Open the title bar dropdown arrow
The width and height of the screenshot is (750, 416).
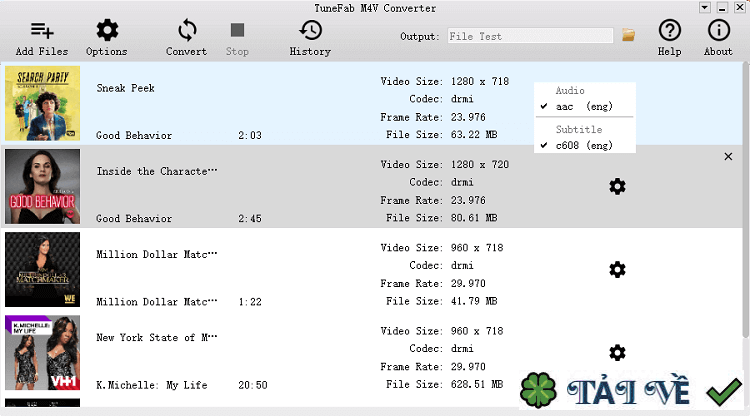pyautogui.click(x=705, y=8)
